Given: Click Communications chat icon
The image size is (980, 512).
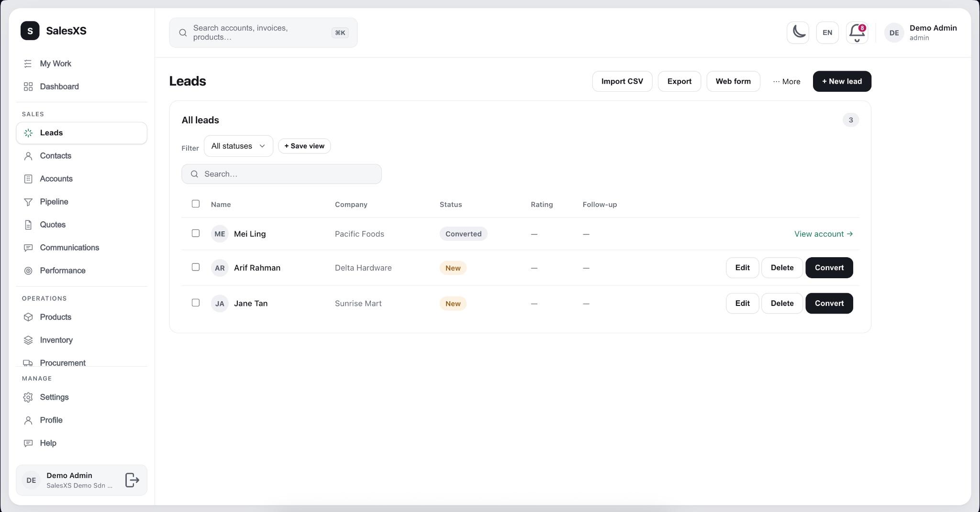Looking at the screenshot, I should click(x=28, y=248).
